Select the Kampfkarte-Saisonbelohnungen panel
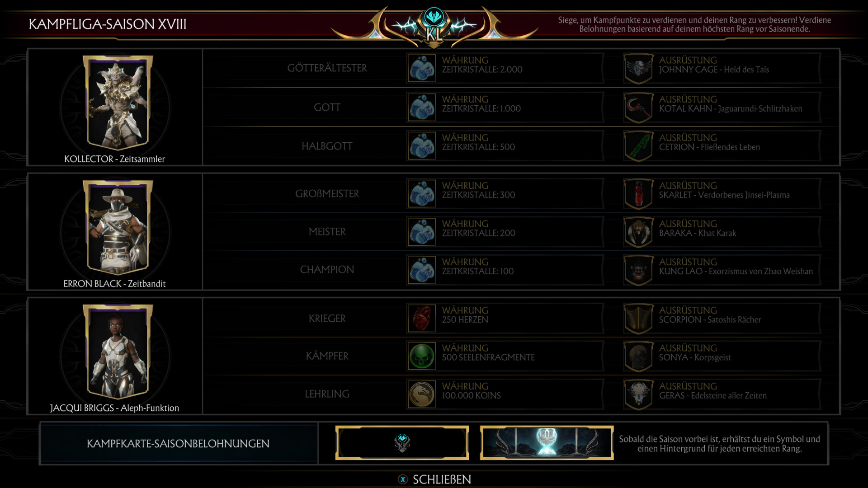This screenshot has height=488, width=868. [x=179, y=444]
